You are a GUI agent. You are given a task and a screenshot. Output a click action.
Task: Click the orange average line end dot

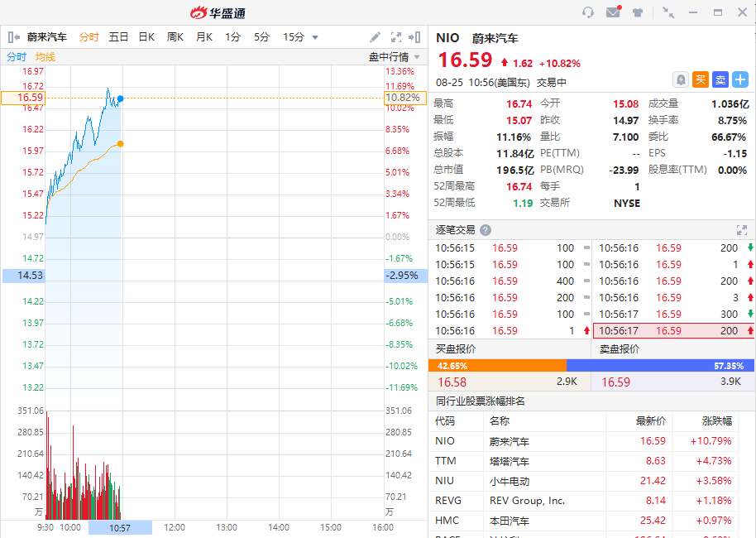click(120, 144)
